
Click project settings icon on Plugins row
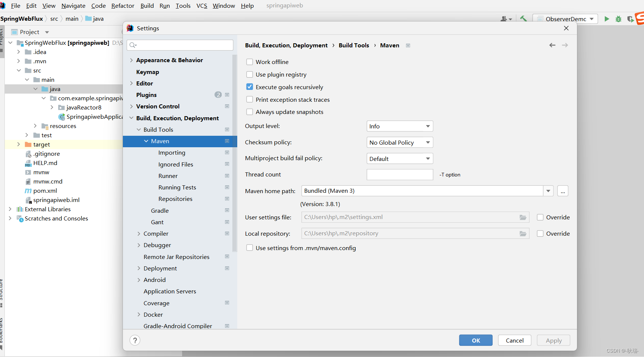(x=227, y=95)
